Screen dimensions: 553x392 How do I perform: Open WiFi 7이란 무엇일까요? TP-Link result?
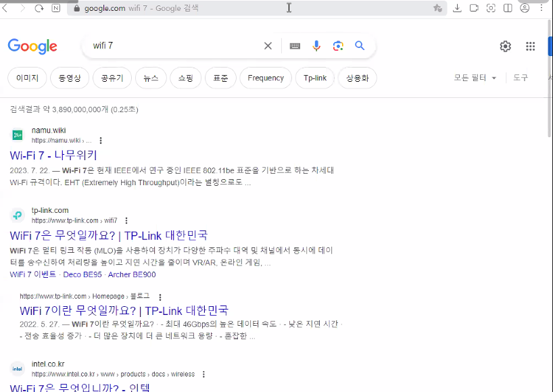pyautogui.click(x=124, y=311)
